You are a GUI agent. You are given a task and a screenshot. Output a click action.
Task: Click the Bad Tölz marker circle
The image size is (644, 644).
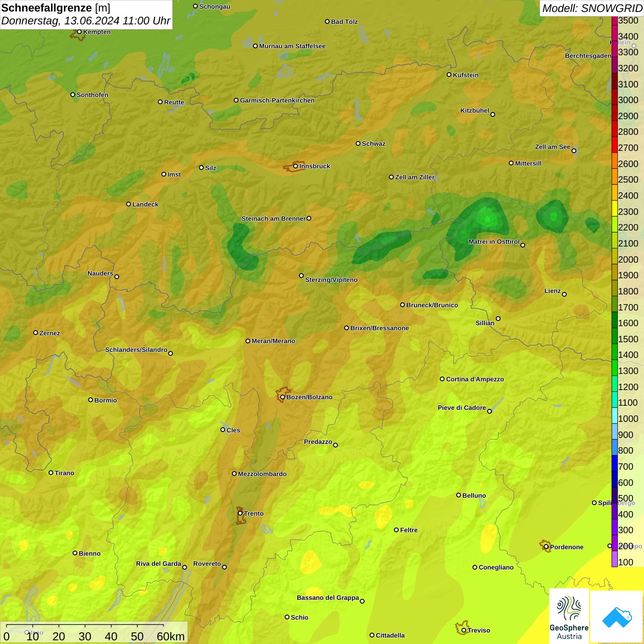coord(327,21)
